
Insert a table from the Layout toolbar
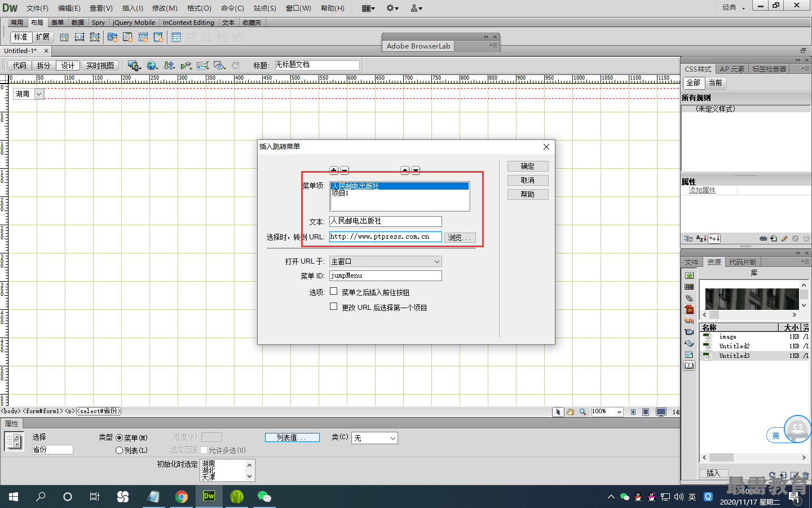(176, 37)
